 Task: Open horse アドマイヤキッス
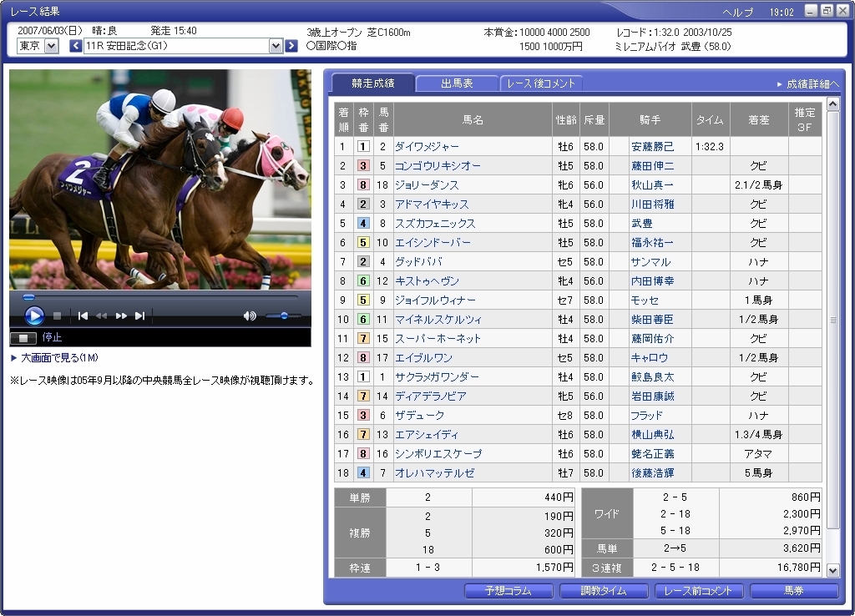coord(432,204)
